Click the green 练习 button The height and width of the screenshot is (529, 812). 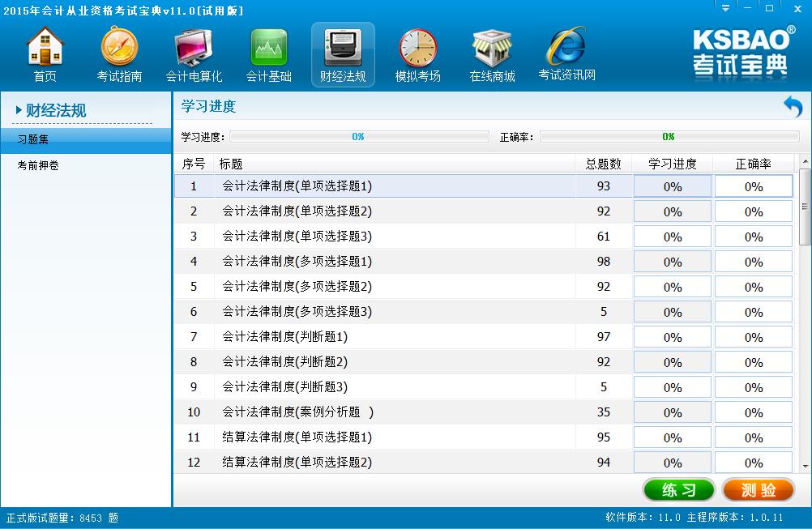678,490
